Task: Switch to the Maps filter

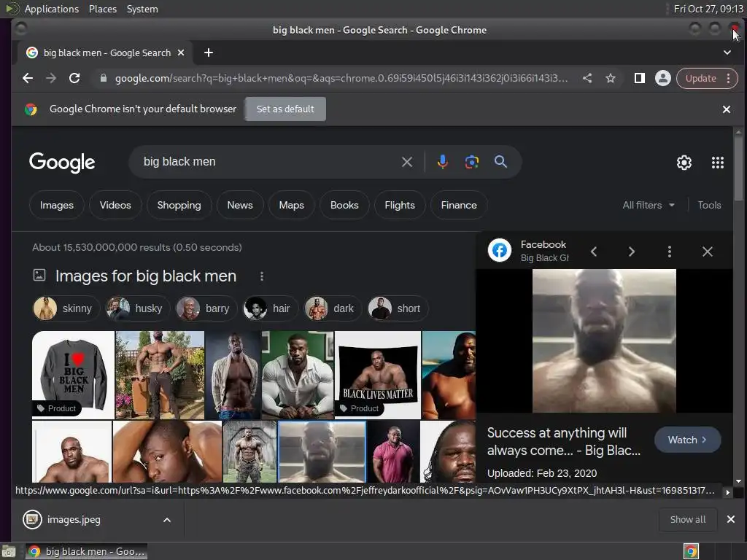Action: coord(292,205)
